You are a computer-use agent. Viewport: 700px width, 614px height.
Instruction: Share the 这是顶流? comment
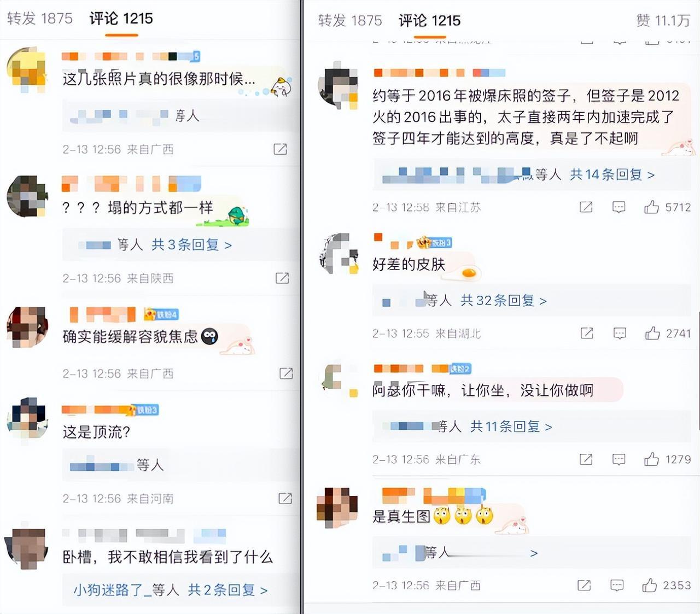pyautogui.click(x=285, y=498)
